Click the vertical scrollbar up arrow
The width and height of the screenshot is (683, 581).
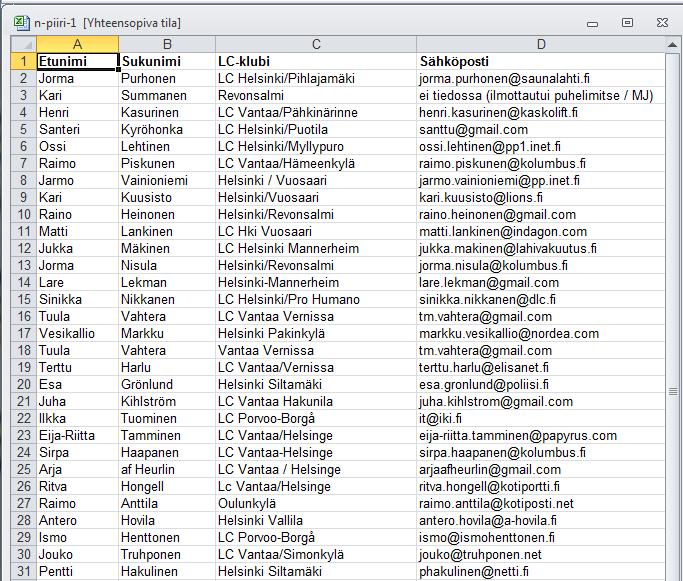pos(673,45)
